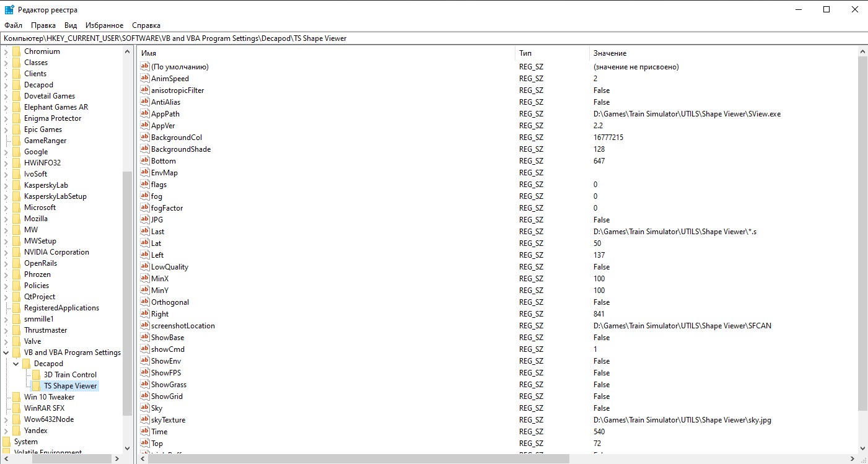The image size is (868, 464).
Task: Expand the Mozilla key
Action: point(6,219)
